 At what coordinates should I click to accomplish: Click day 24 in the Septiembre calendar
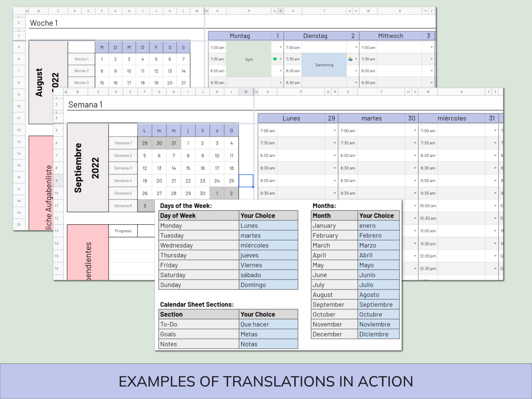pos(217,180)
